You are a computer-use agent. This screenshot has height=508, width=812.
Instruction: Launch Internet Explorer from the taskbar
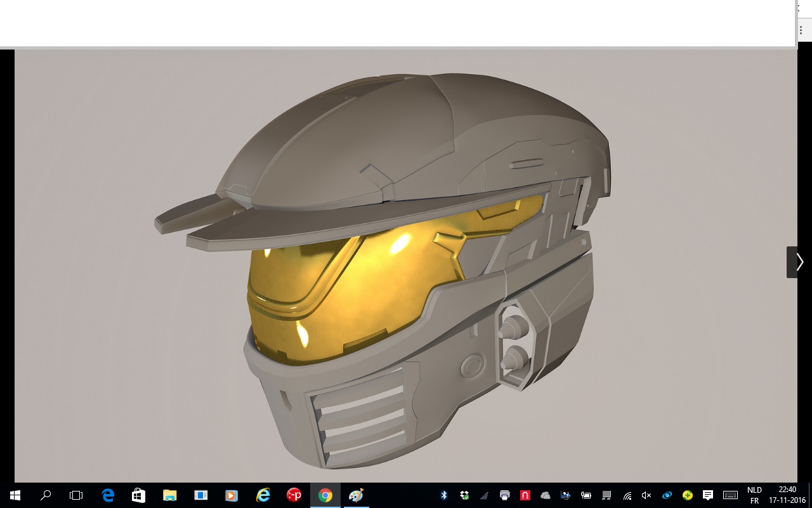(263, 495)
